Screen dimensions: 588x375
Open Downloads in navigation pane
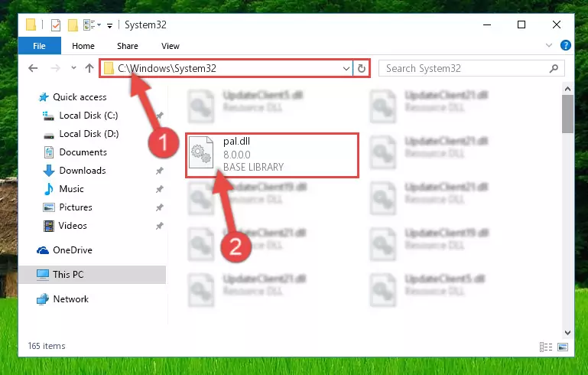pyautogui.click(x=83, y=171)
